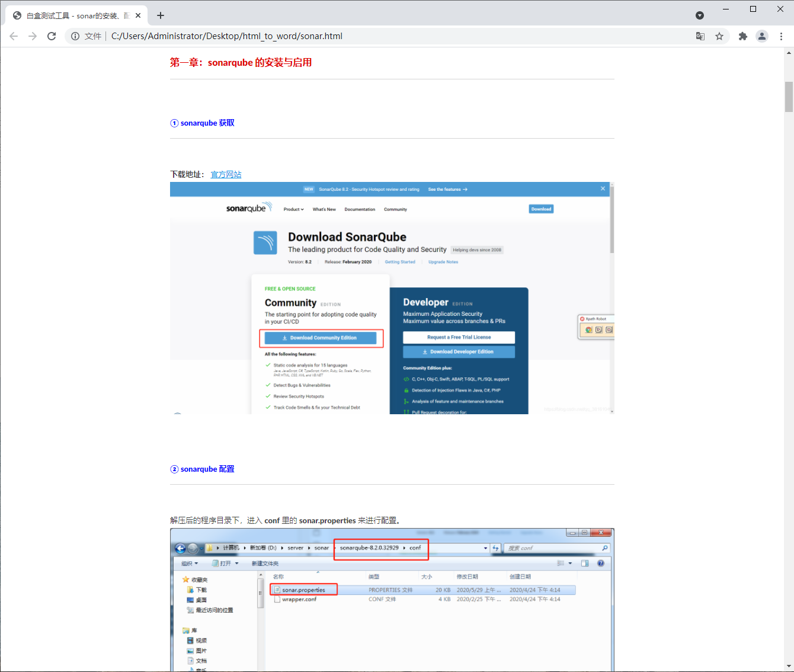Open the Product dropdown on the SonarQube page
794x672 pixels.
point(293,209)
